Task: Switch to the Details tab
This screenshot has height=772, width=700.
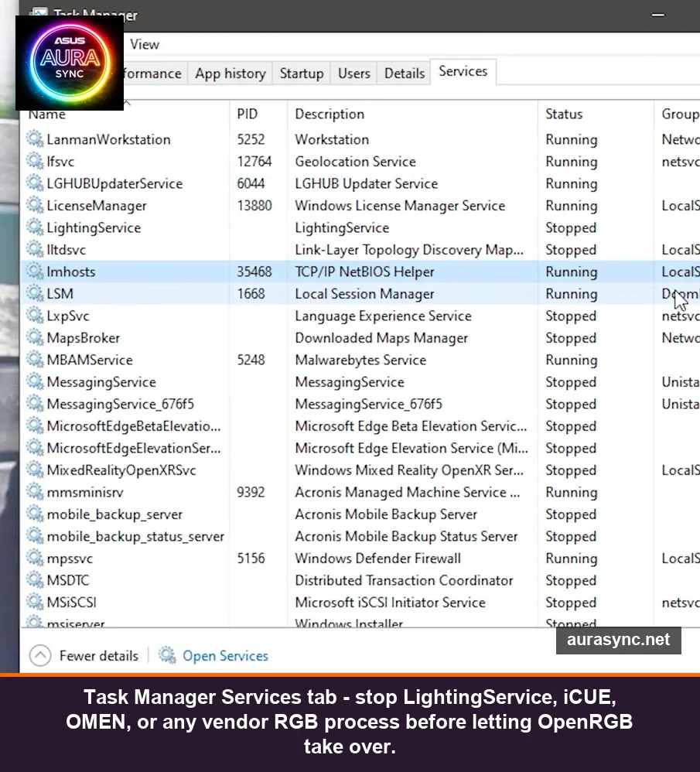Action: (404, 73)
